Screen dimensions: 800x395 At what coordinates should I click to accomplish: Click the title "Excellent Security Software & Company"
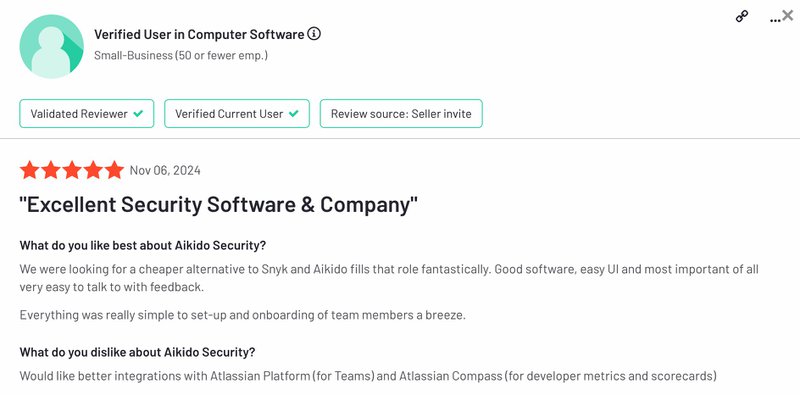coord(218,205)
